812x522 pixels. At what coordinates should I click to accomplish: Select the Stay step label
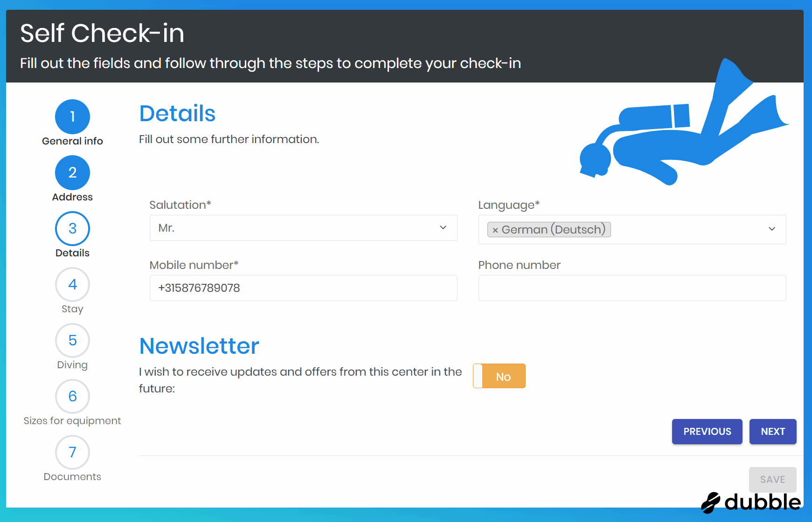click(x=72, y=309)
